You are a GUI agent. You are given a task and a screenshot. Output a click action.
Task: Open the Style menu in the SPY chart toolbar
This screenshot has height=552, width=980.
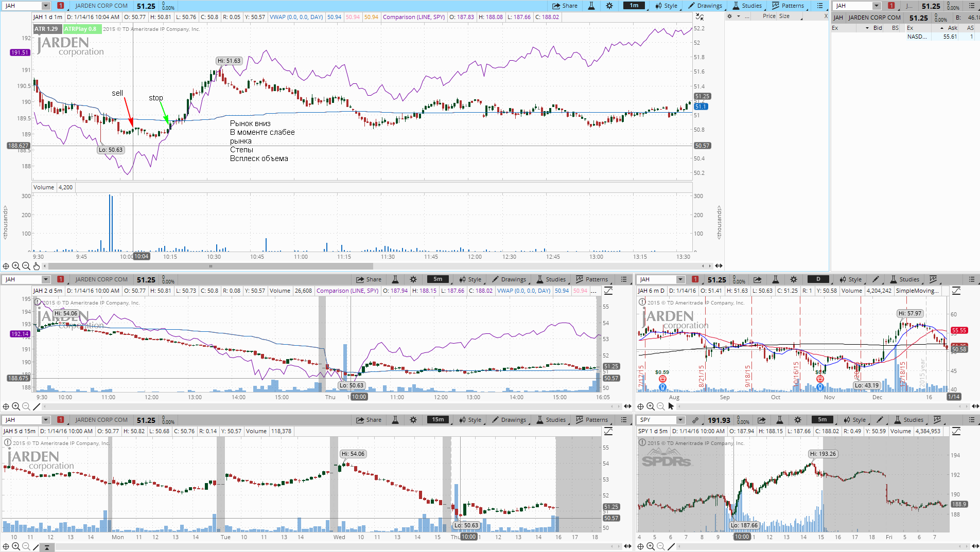[854, 420]
